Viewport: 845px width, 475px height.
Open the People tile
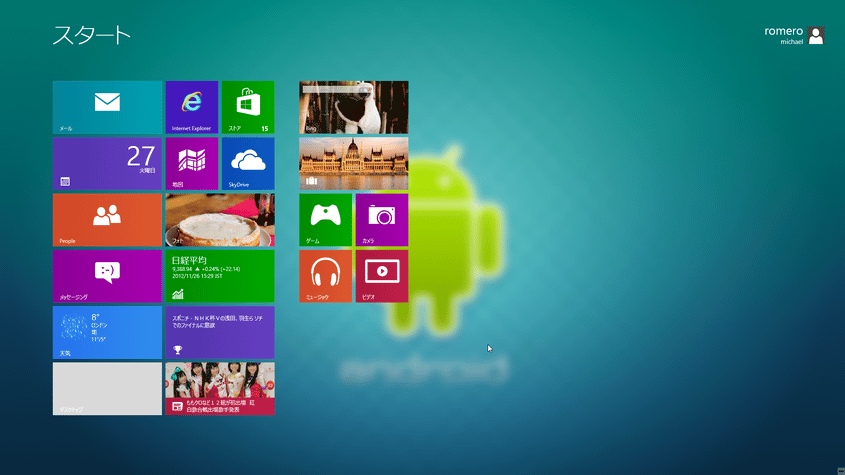(107, 220)
